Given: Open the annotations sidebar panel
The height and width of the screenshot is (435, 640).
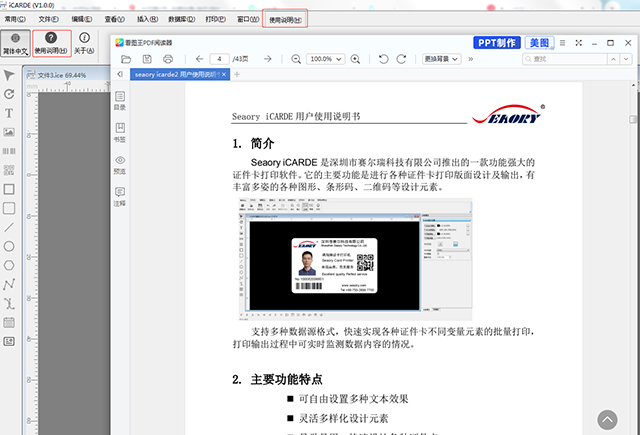Looking at the screenshot, I should (x=120, y=196).
